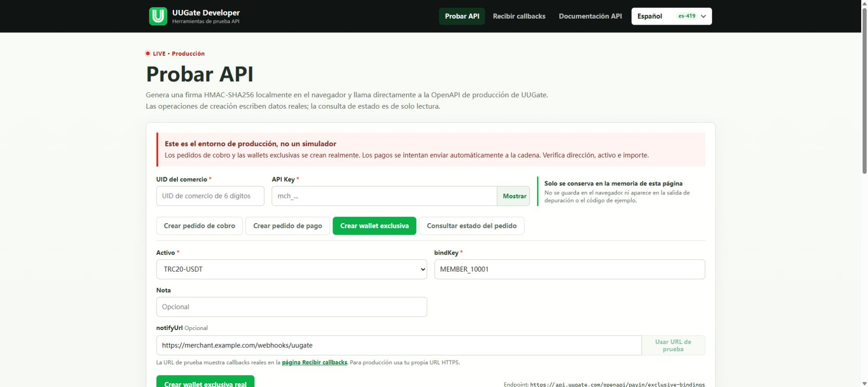
Task: Show the API Key with Mostrar
Action: 514,196
